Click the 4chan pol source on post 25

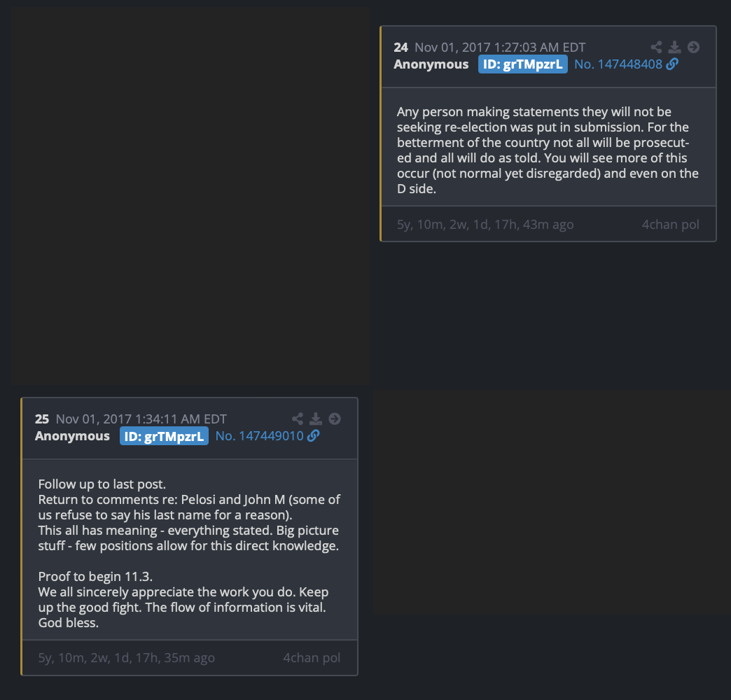point(312,657)
